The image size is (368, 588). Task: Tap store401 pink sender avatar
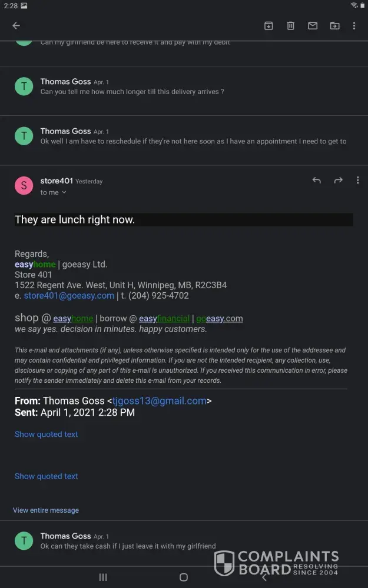pyautogui.click(x=24, y=186)
